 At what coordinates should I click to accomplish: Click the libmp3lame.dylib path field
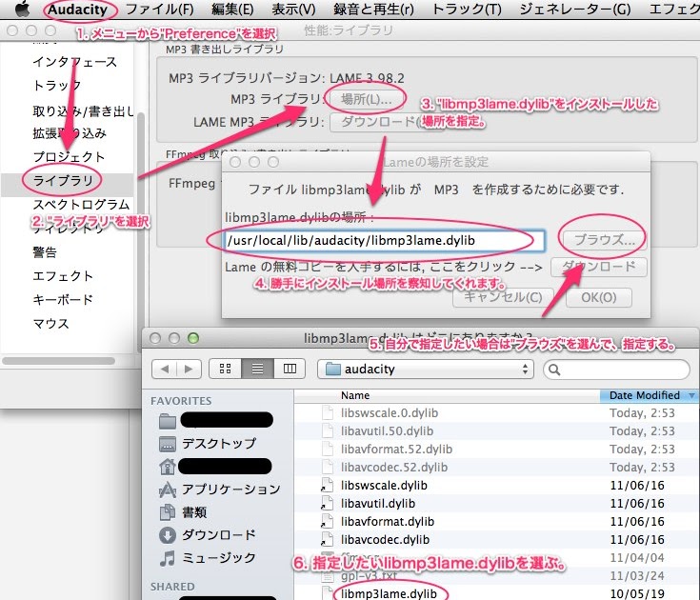[x=385, y=241]
